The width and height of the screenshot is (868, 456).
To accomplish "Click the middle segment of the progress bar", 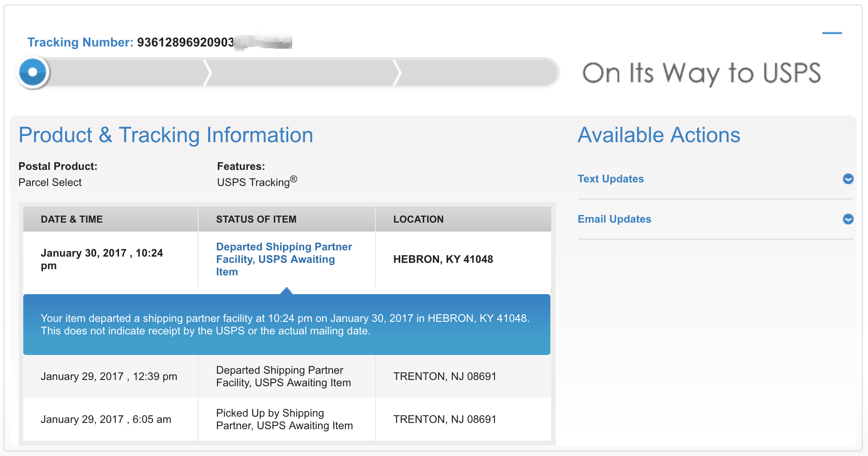I will coord(302,72).
